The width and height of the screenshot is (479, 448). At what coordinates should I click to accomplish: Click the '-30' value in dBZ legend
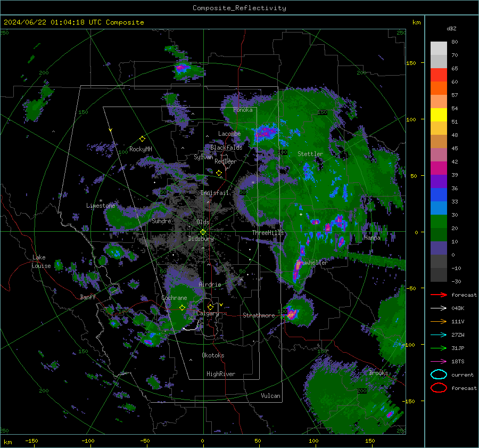tap(456, 281)
